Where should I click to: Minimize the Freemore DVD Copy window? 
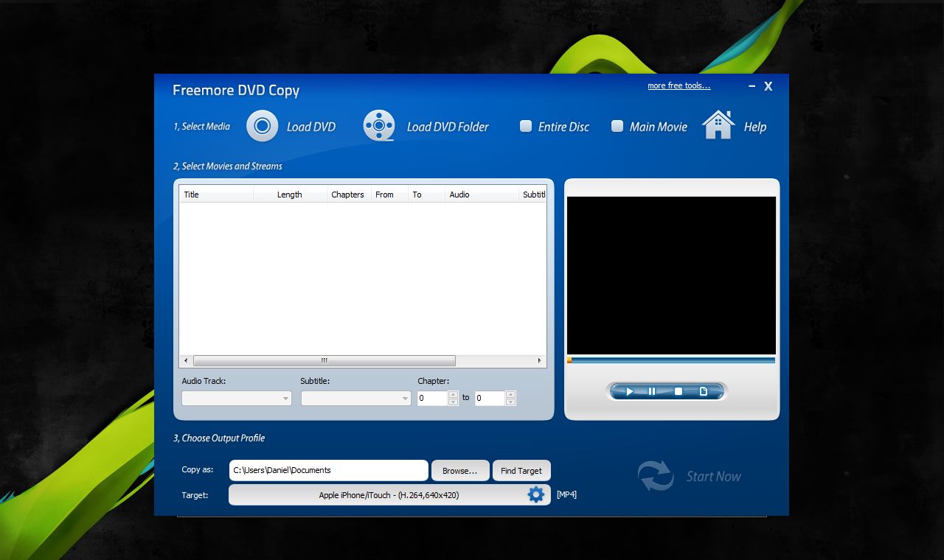pos(752,86)
